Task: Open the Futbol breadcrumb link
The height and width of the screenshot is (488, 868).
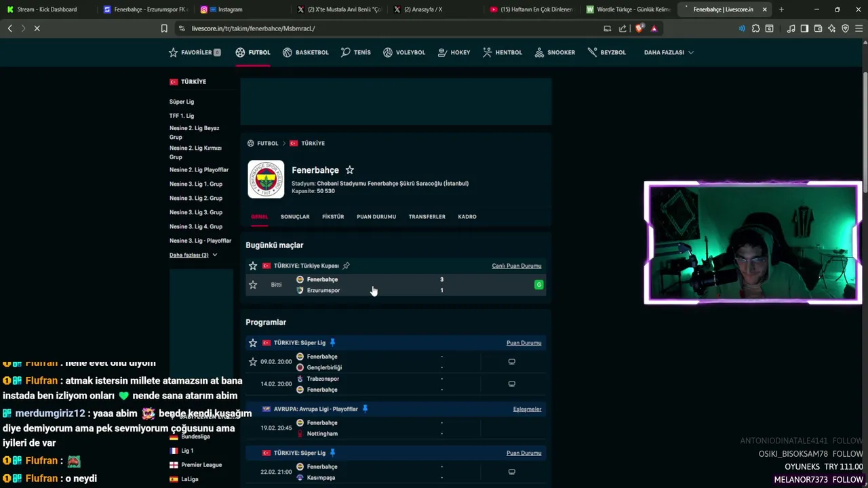Action: point(267,144)
